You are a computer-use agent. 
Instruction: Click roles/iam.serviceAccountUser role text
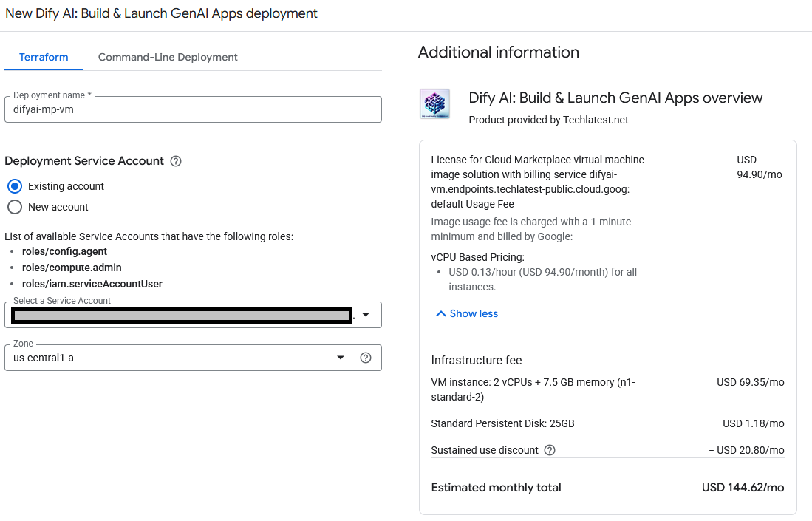(92, 284)
